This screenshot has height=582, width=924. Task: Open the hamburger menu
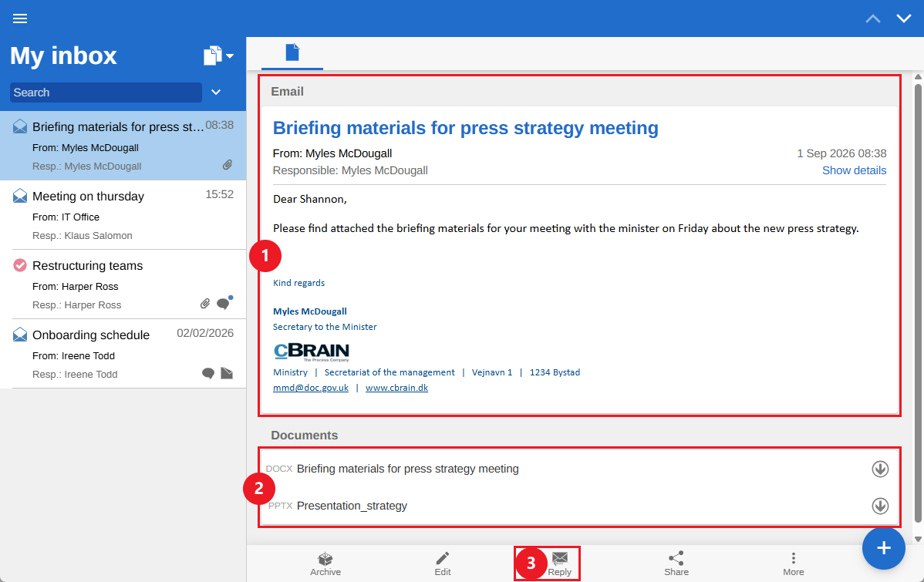coord(20,19)
